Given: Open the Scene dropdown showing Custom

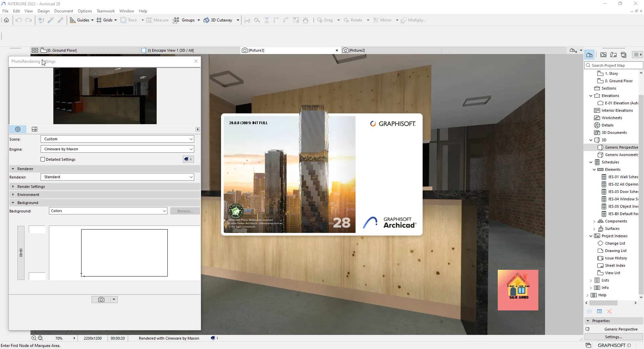Looking at the screenshot, I should 117,139.
